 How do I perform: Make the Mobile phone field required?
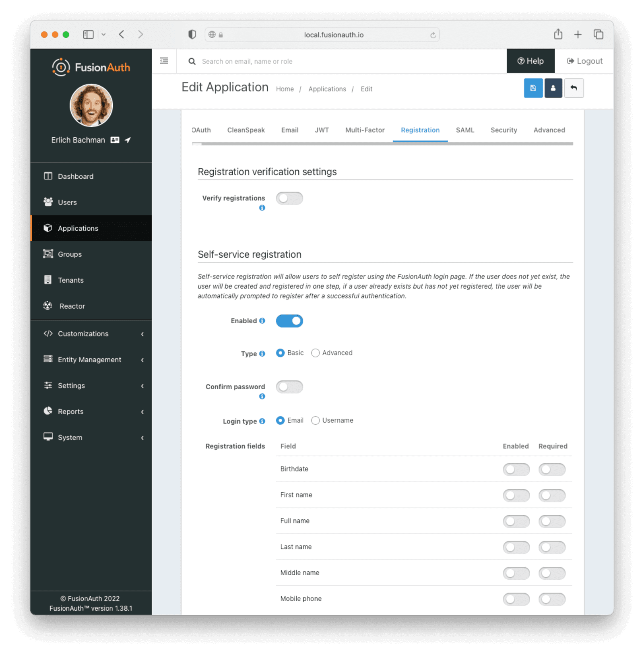pyautogui.click(x=552, y=599)
